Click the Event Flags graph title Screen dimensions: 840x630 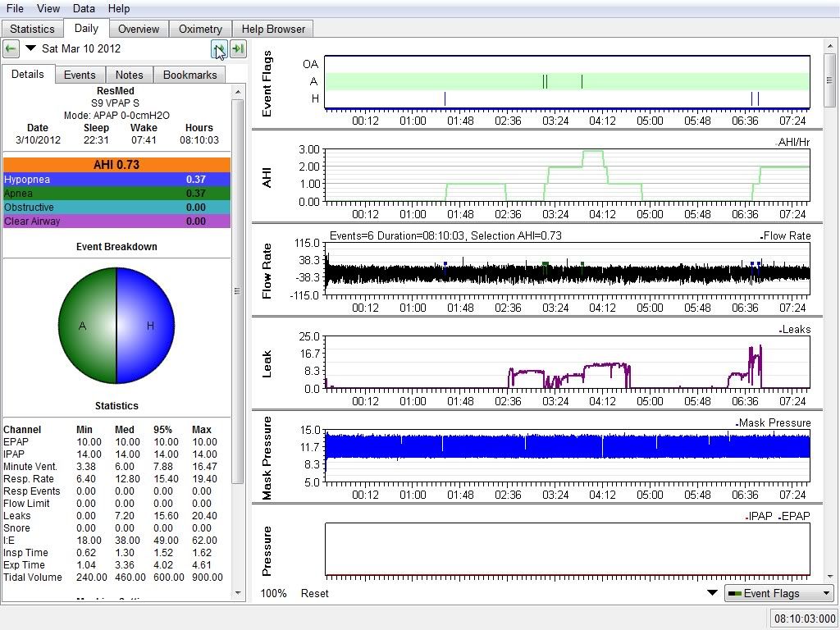click(x=267, y=84)
